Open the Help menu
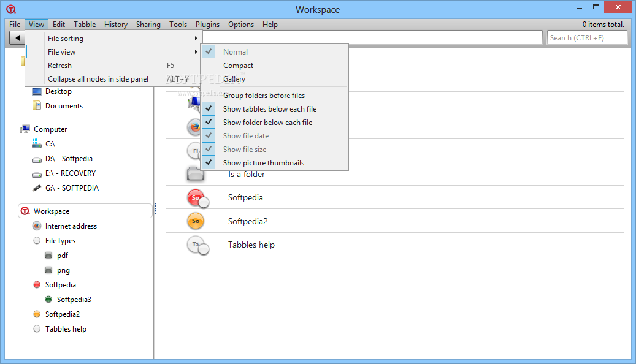 [270, 25]
